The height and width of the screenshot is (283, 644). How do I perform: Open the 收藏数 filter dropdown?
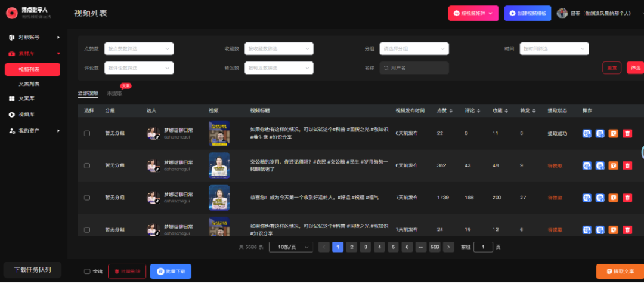[279, 48]
